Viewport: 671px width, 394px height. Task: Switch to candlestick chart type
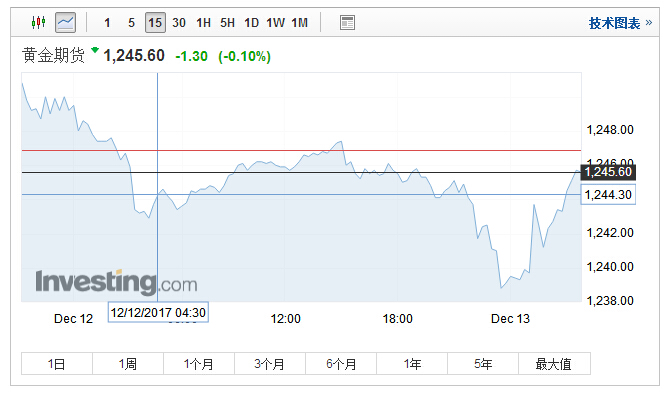tap(39, 22)
